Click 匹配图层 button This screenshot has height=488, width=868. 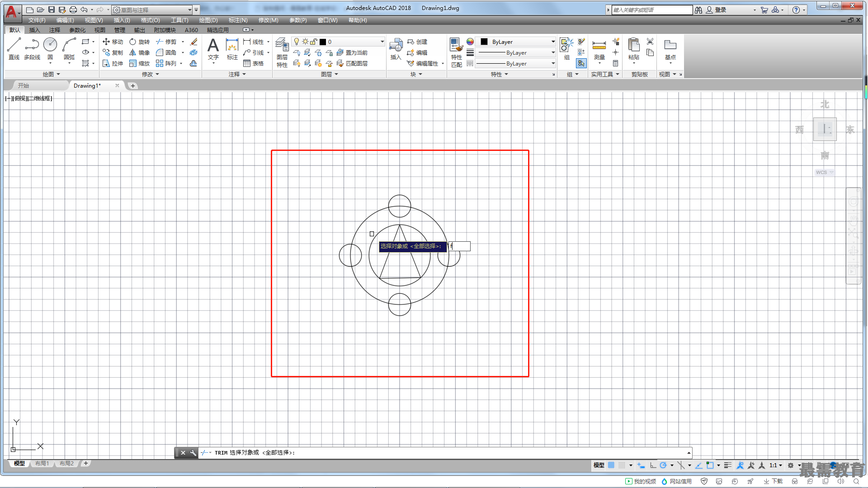pyautogui.click(x=352, y=63)
